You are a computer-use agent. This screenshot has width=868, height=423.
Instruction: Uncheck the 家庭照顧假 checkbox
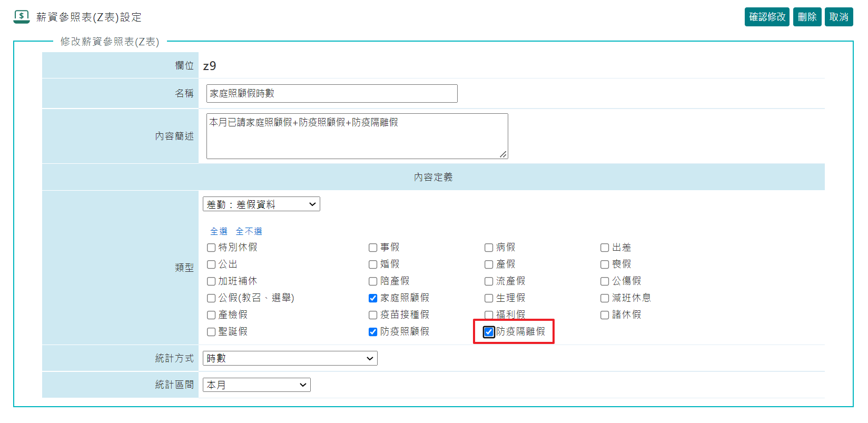pos(373,298)
